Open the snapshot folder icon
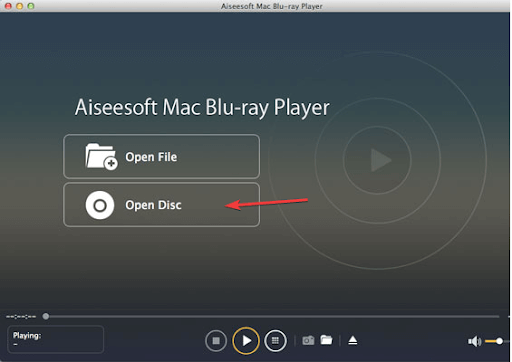 326,340
